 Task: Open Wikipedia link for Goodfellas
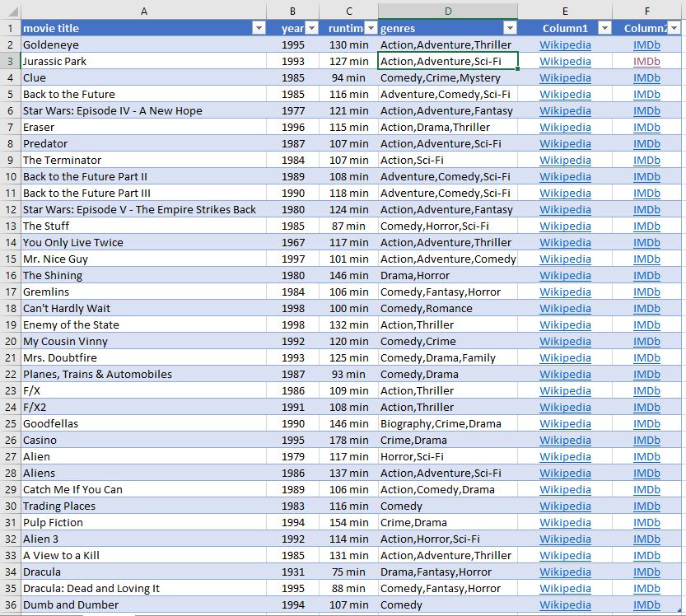(x=565, y=423)
